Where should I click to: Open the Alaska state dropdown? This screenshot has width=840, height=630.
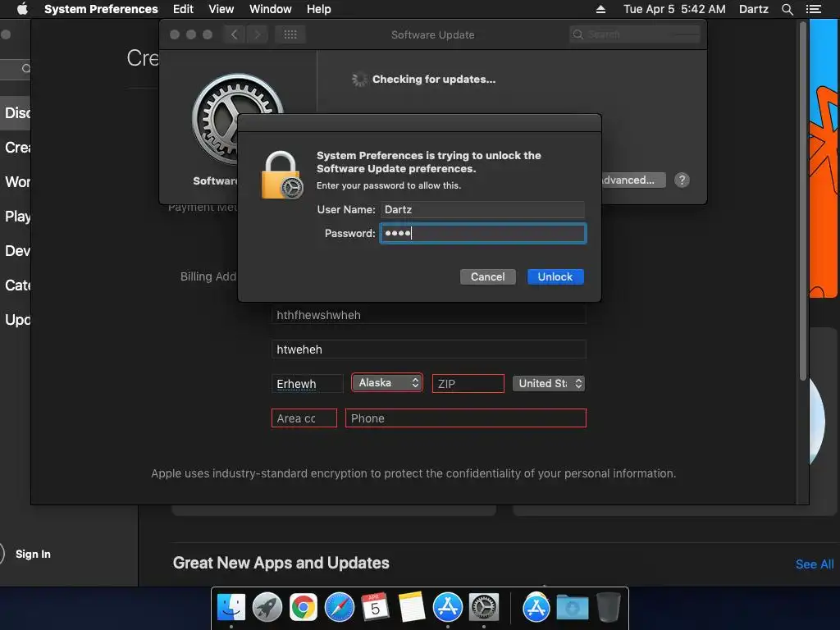(387, 382)
